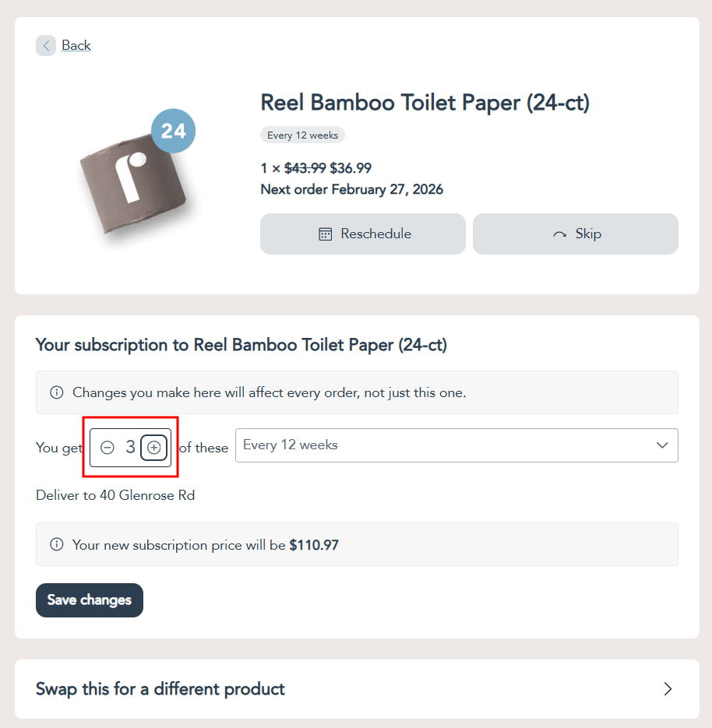Click the right chevron on swap row
Image resolution: width=712 pixels, height=728 pixels.
click(668, 689)
